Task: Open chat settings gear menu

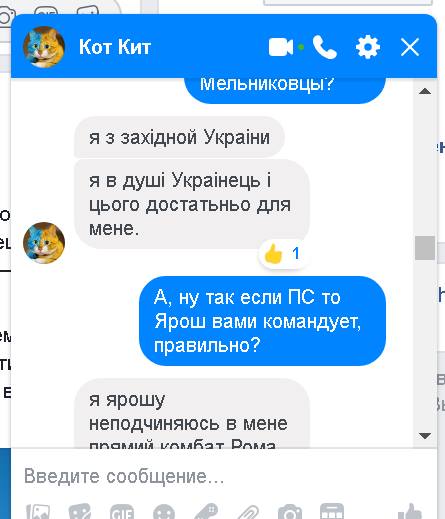Action: (x=368, y=47)
